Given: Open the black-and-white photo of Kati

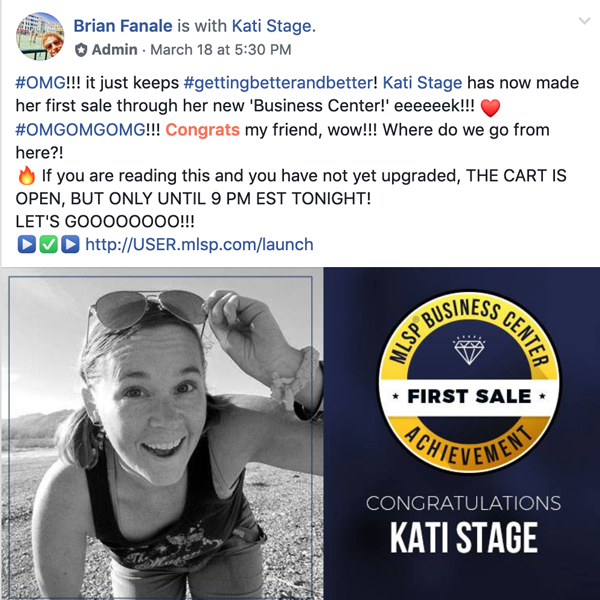Looking at the screenshot, I should click(x=162, y=434).
